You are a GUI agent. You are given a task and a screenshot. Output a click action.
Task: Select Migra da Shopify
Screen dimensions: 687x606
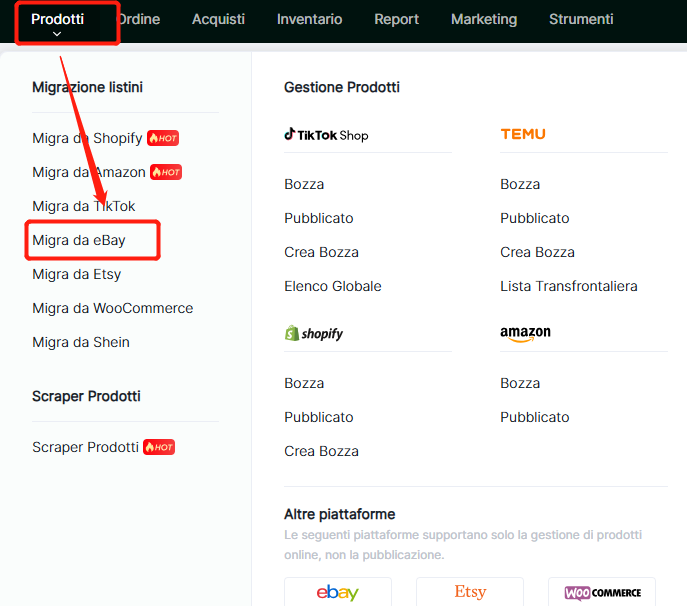87,138
